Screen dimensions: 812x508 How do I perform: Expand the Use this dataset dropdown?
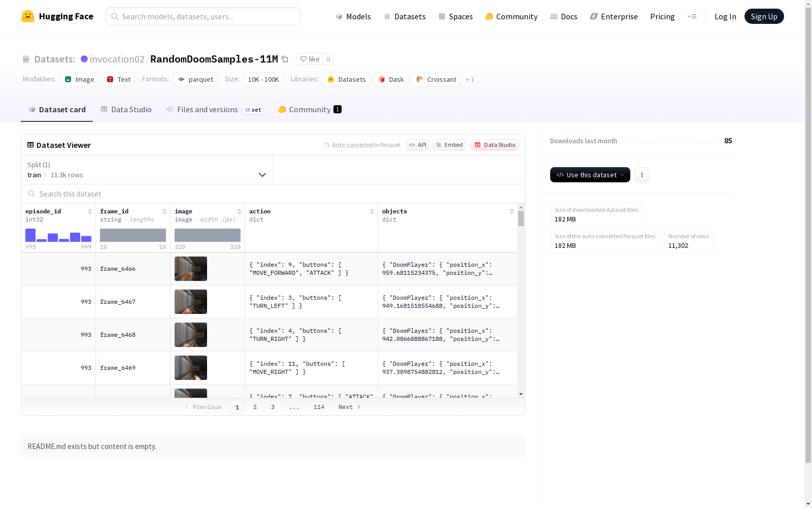(x=590, y=175)
